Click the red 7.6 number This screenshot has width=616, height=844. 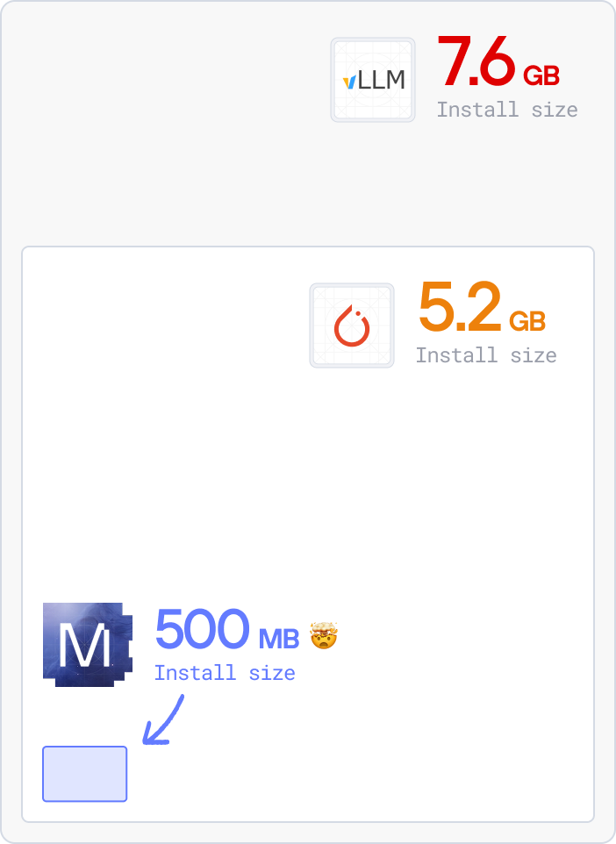(x=476, y=61)
